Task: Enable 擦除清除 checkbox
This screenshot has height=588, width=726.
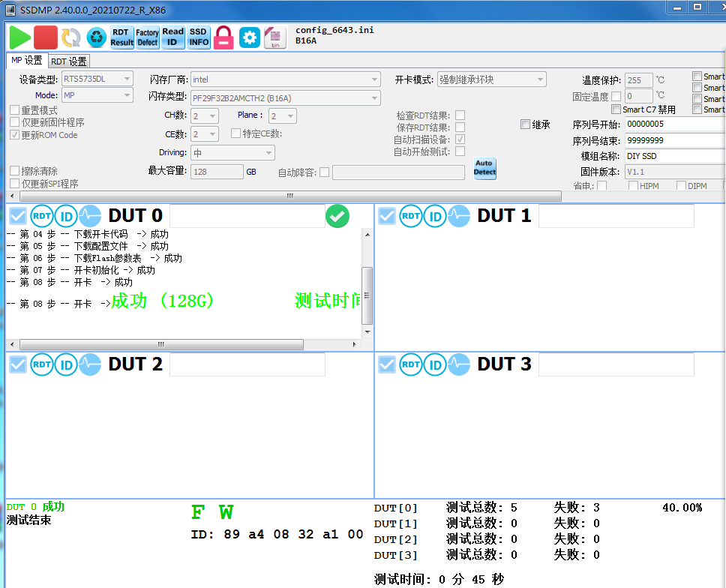Action: 15,171
